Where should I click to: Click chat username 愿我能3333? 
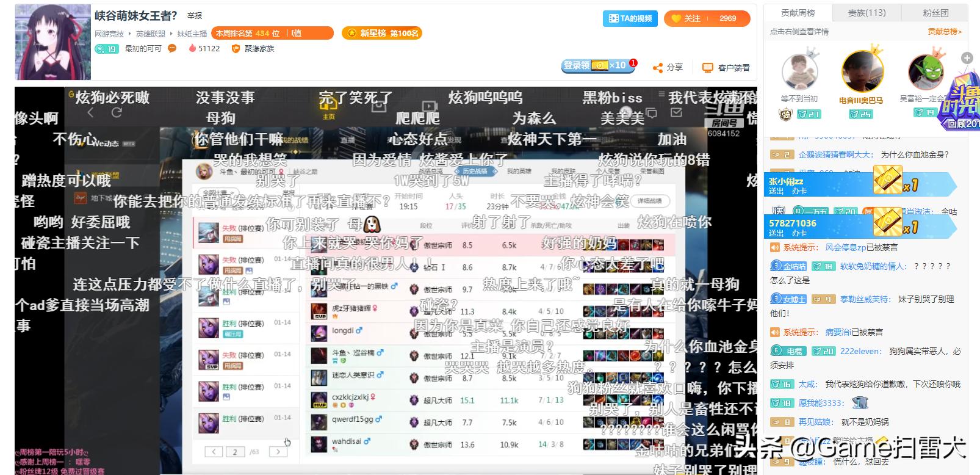click(821, 403)
